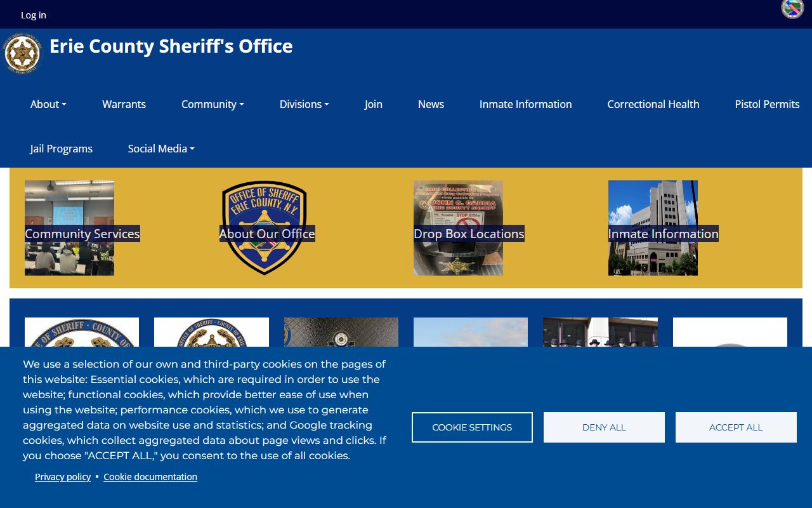Expand the Community dropdown menu
The image size is (812, 508).
click(x=213, y=104)
